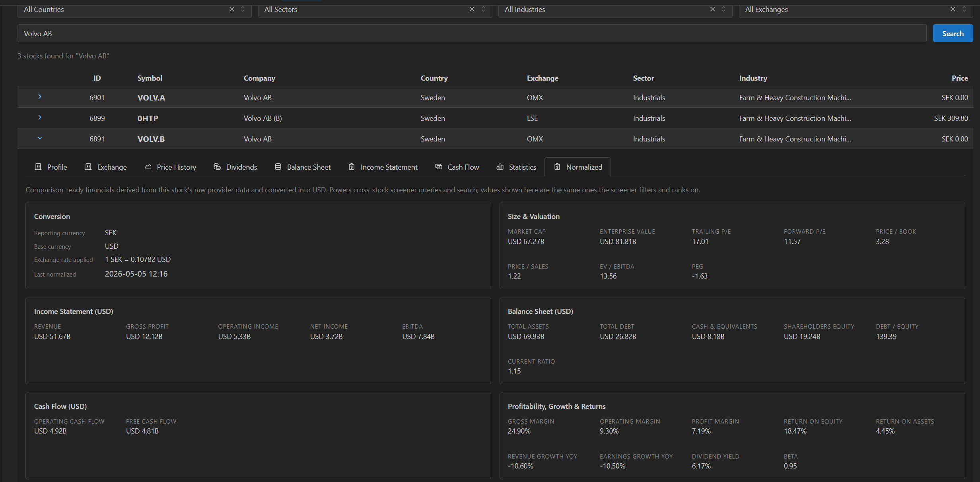Expand the 0HTP row

pyautogui.click(x=39, y=118)
